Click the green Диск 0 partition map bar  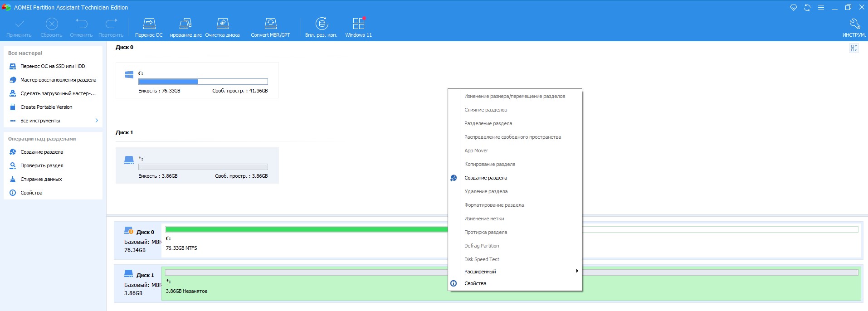(x=307, y=229)
